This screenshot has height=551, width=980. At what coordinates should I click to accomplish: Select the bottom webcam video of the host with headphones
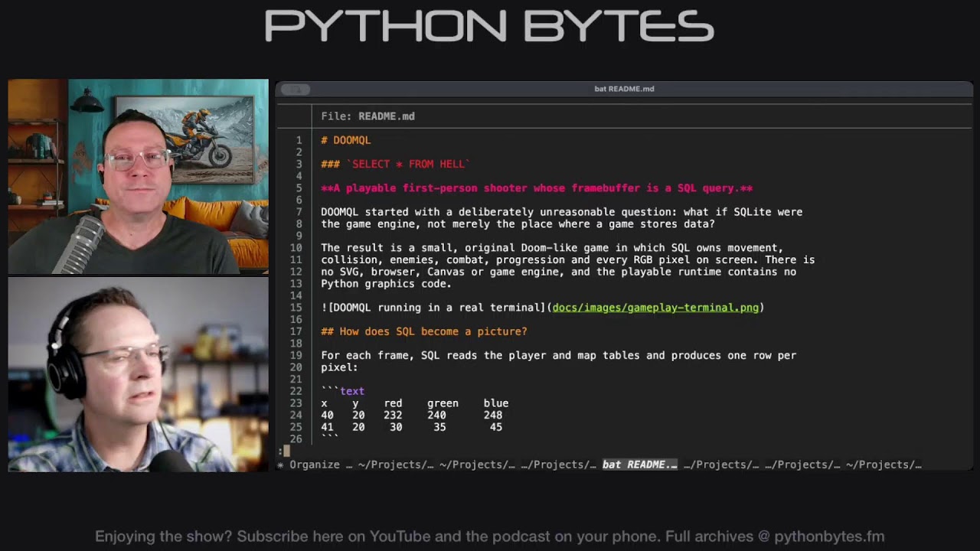(139, 374)
